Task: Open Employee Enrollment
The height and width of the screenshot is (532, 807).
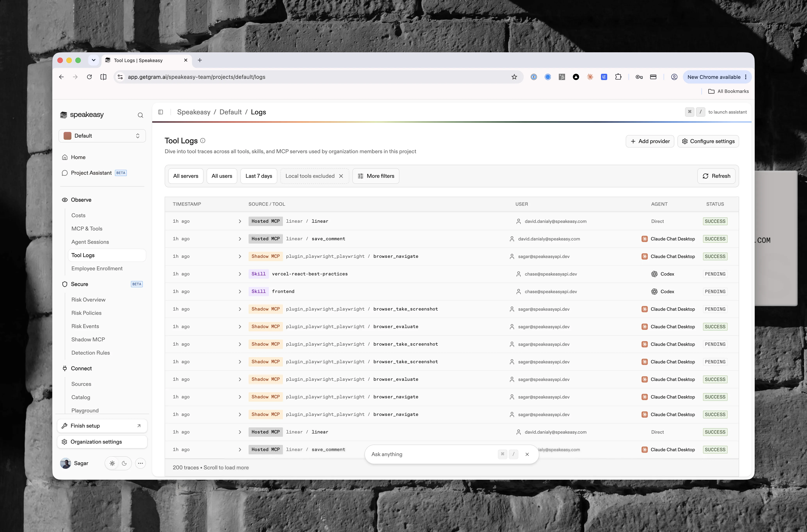Action: 97,268
